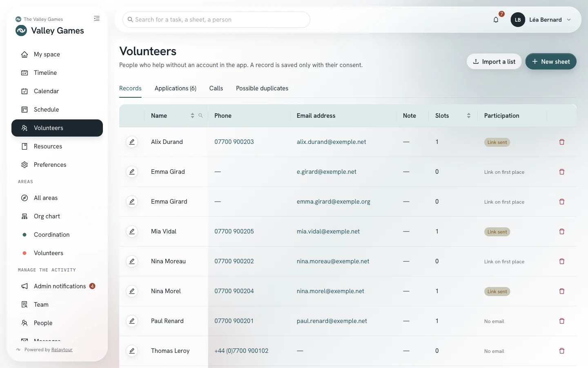
Task: Open edit for Nina Moreau's row
Action: (132, 261)
